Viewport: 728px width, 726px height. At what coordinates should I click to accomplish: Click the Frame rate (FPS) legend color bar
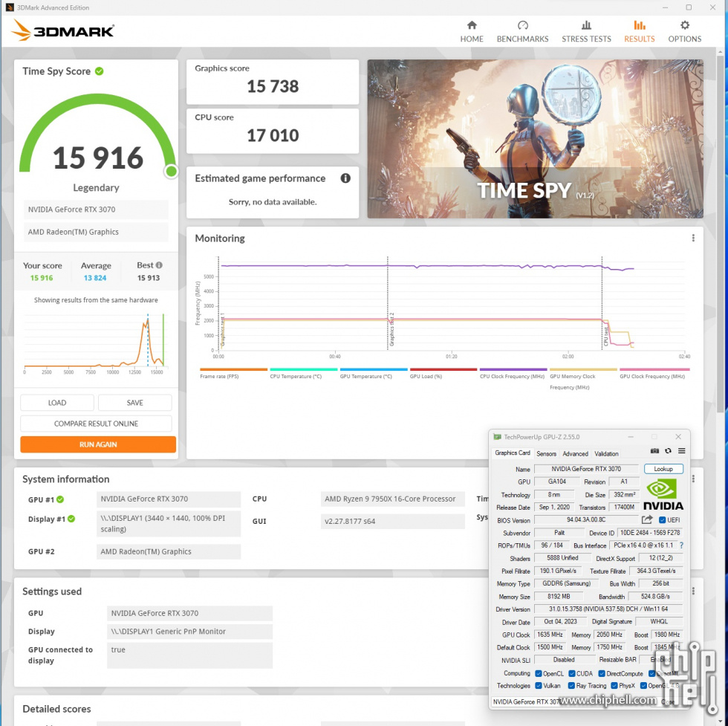pos(233,370)
